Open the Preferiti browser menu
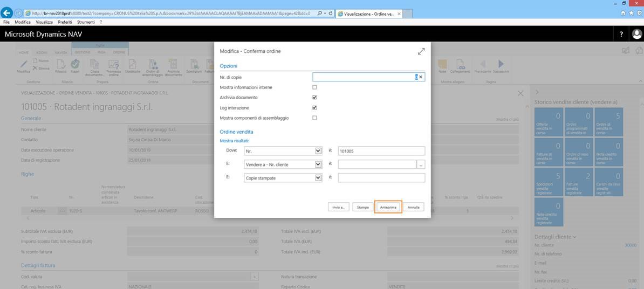Screen dimensions: 644x289 (x=65, y=22)
